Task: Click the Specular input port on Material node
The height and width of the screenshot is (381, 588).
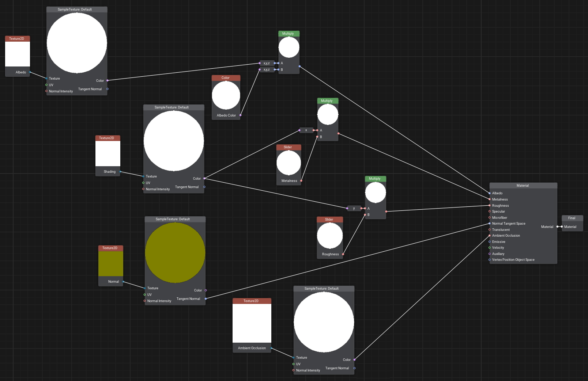Action: [x=490, y=212]
